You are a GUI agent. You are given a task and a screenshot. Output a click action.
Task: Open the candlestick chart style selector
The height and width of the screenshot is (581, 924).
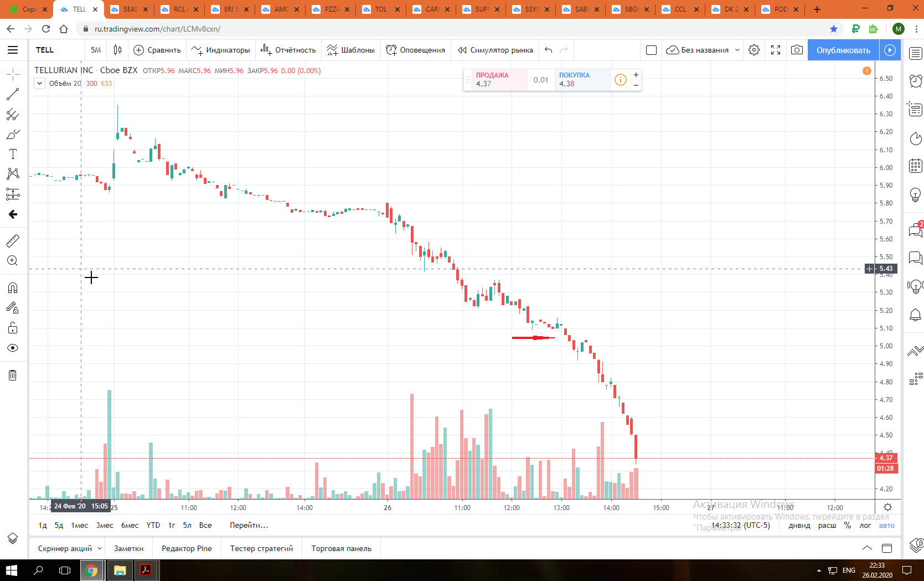coord(117,50)
